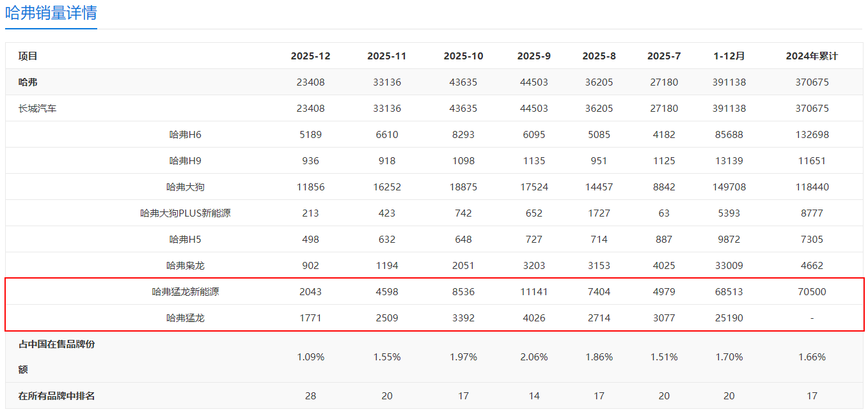Select the 149708 annual total for 哈弗大狗
This screenshot has width=868, height=414.
pyautogui.click(x=729, y=187)
